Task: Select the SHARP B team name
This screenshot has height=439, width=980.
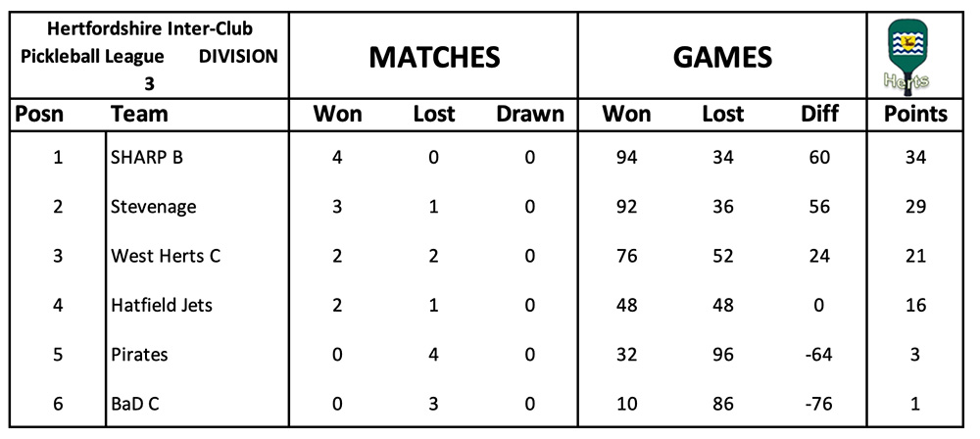Action: tap(147, 158)
